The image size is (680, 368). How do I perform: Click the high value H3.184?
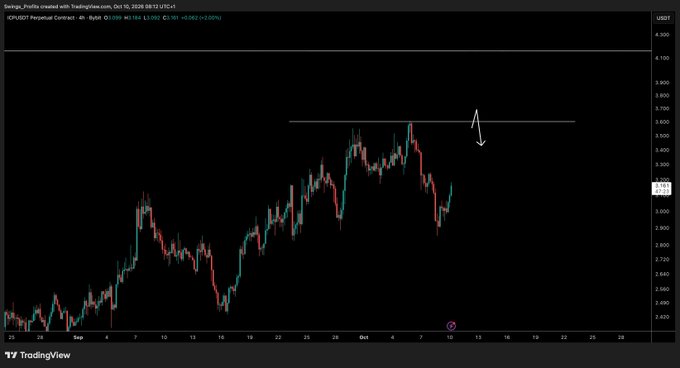pyautogui.click(x=133, y=18)
